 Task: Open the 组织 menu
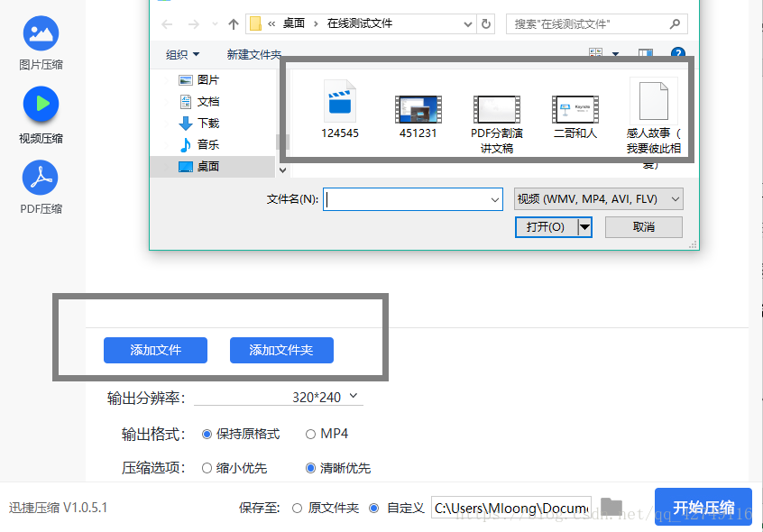pyautogui.click(x=182, y=54)
